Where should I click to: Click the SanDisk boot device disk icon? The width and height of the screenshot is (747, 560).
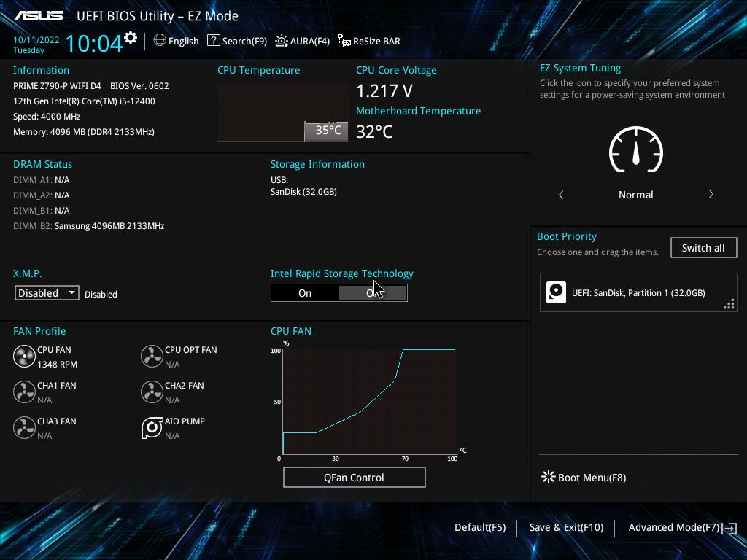pos(556,292)
